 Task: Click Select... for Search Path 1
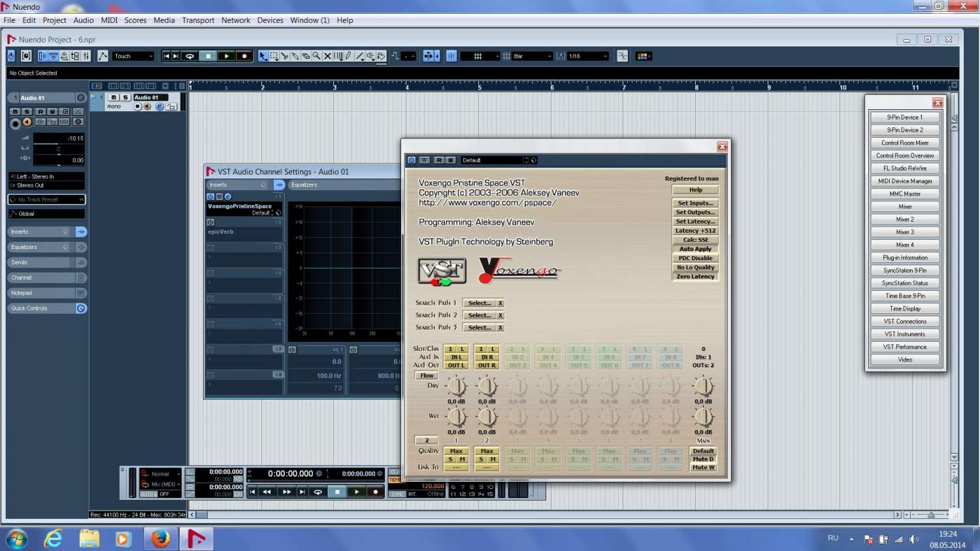(480, 303)
